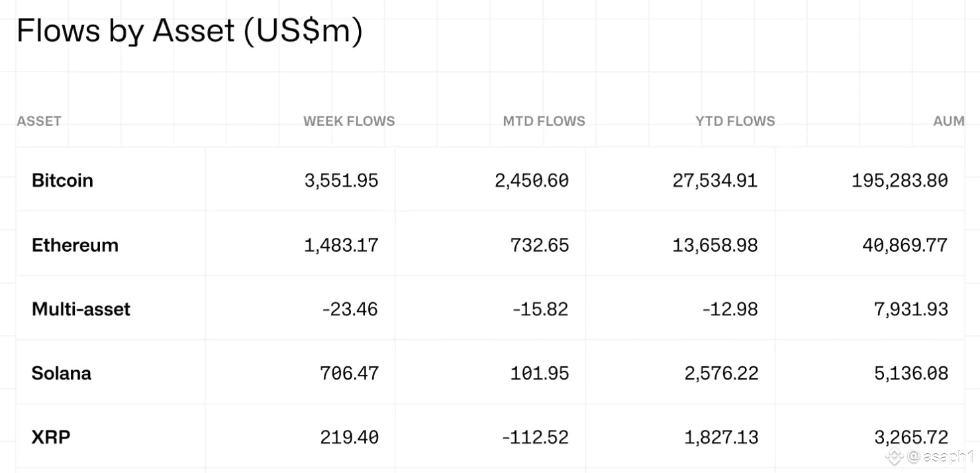Sort by the WEEK FLOWS column header
The image size is (980, 473).
pos(349,121)
